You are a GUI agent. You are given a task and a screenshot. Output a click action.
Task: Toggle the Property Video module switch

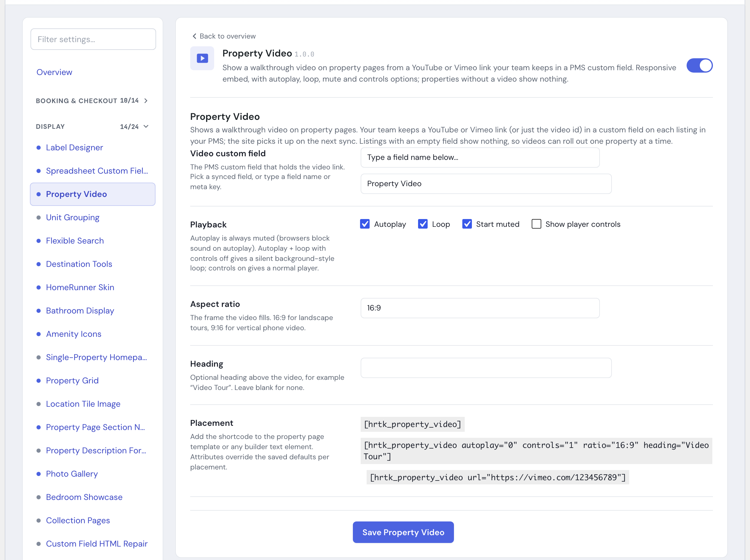coord(699,65)
